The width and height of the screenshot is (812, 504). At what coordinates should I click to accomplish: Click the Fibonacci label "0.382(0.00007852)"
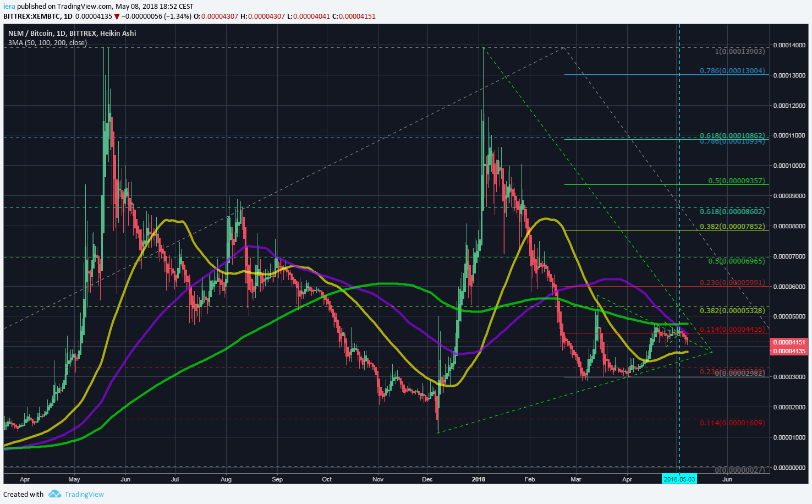click(x=732, y=226)
